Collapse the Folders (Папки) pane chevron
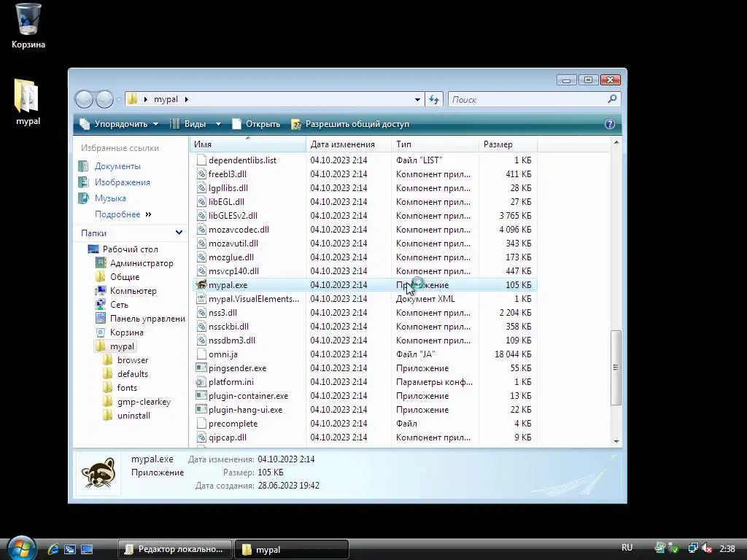The height and width of the screenshot is (560, 747). [179, 233]
